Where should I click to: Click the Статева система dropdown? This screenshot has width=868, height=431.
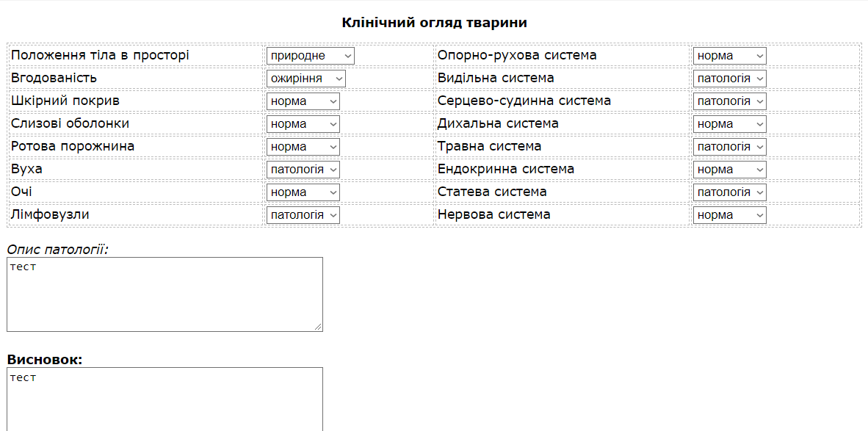(x=729, y=192)
